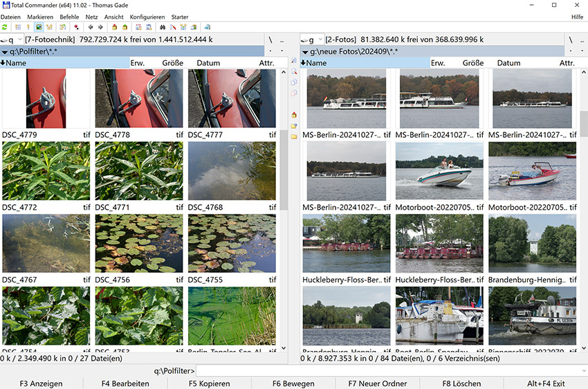
Task: Toggle the directory tree view button
Action: pos(50,27)
